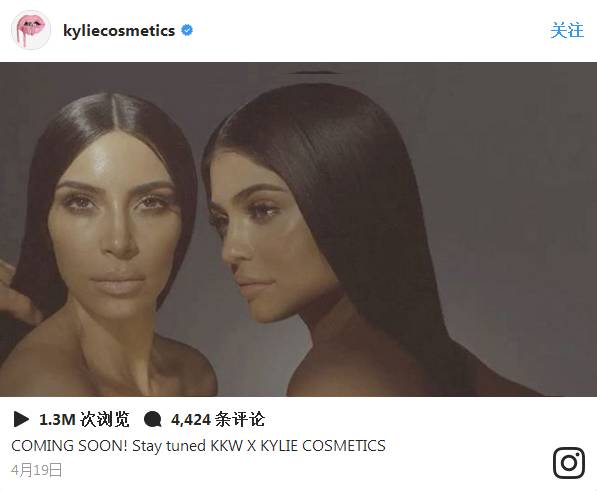Play the video by clicking the front-facing woman

click(114, 236)
